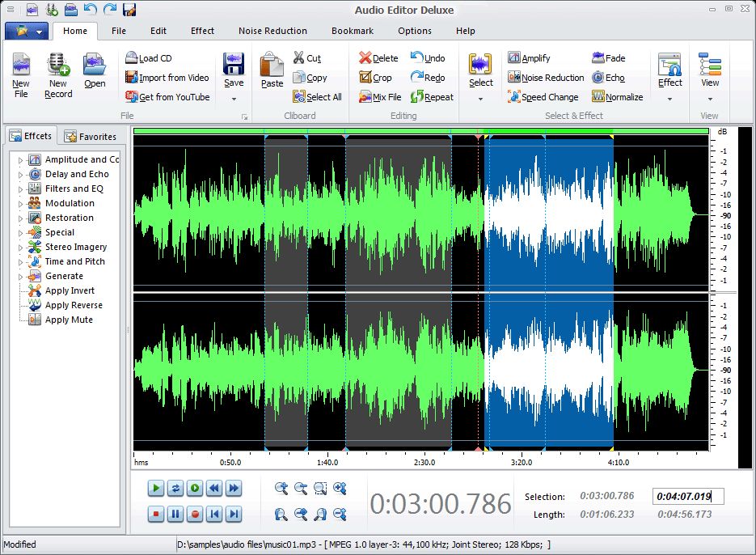Image resolution: width=756 pixels, height=555 pixels.
Task: Click Noise Reduction in ribbon group
Action: [546, 78]
